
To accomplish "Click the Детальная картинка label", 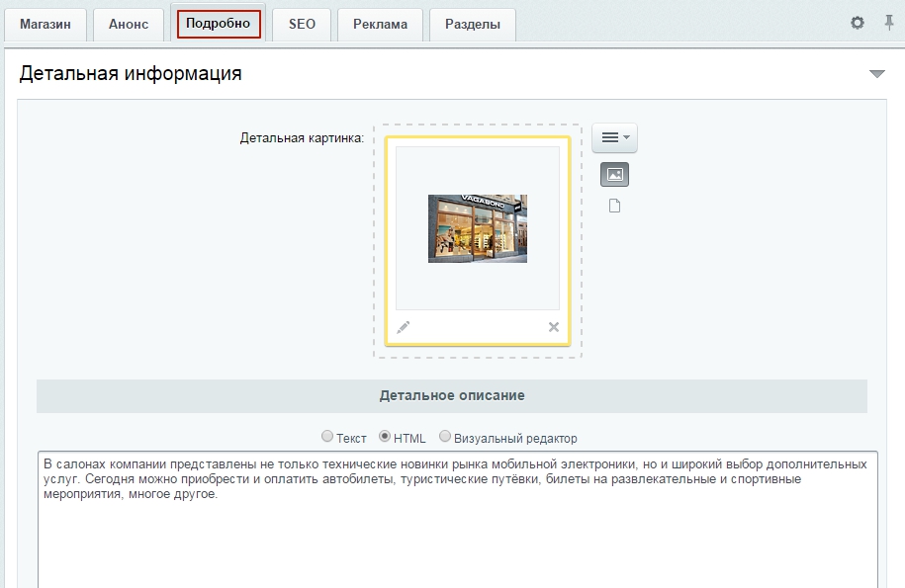I will [x=302, y=138].
